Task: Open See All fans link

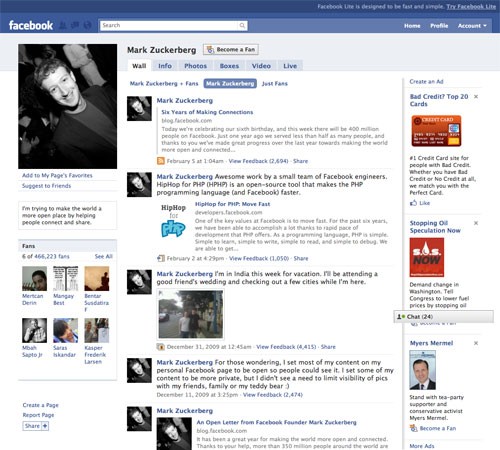Action: pos(104,256)
